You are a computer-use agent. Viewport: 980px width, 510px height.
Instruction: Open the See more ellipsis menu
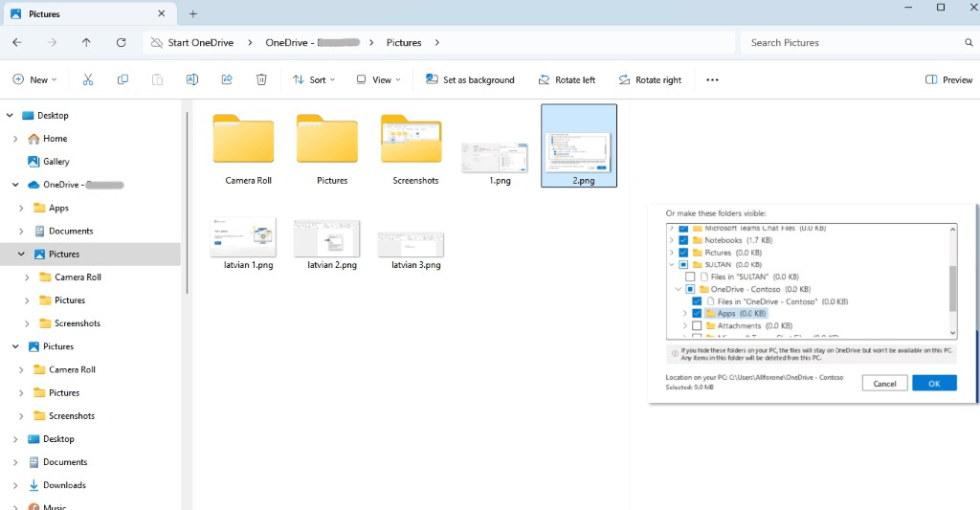pos(712,80)
